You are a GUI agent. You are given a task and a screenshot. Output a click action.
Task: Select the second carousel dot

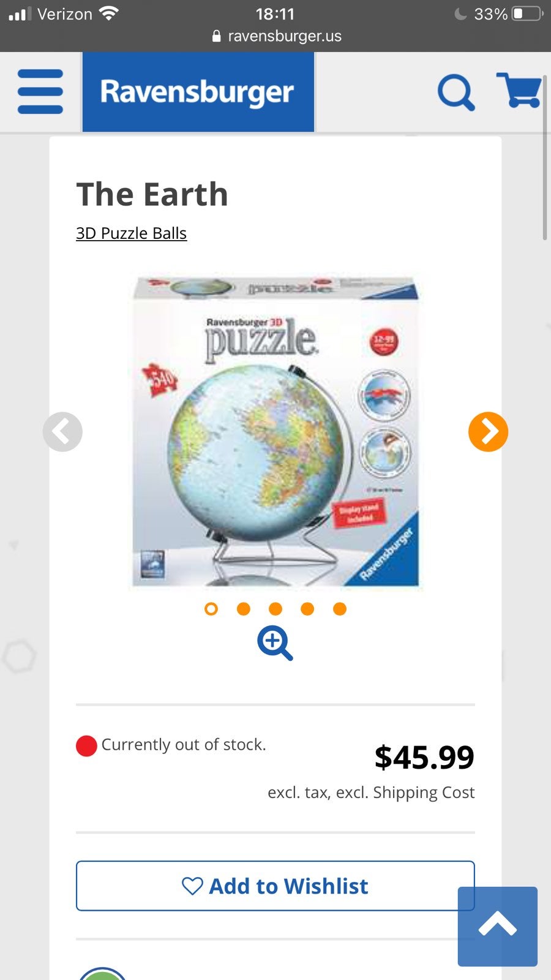244,609
